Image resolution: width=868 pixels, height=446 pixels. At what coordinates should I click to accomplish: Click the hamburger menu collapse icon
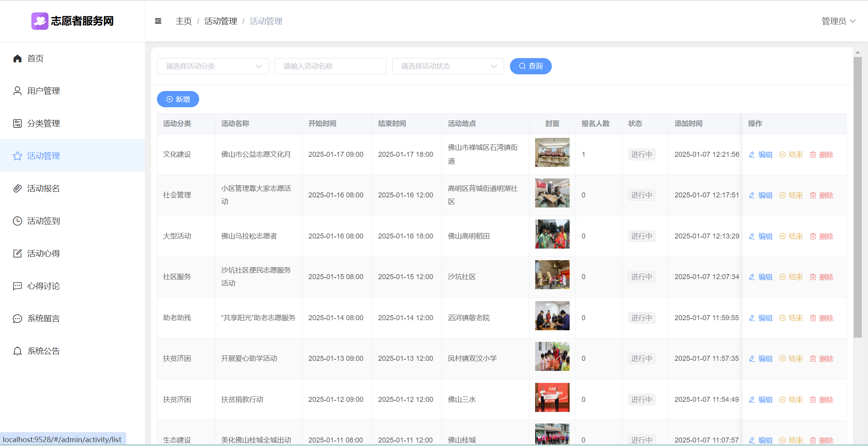tap(158, 21)
